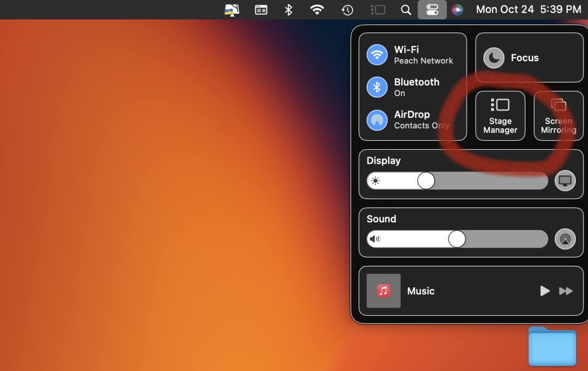
Task: Open the Music app artwork thumbnail
Action: [x=383, y=291]
